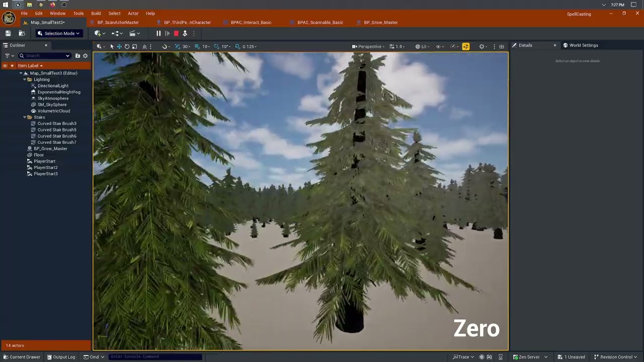Open the Selection Mode dropdown
Viewport: 644px width, 362px height.
pos(58,33)
